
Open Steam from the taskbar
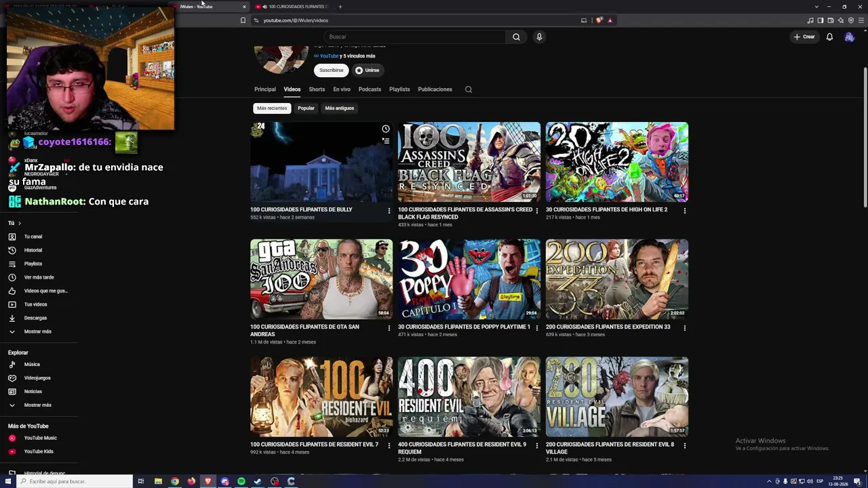[x=258, y=481]
